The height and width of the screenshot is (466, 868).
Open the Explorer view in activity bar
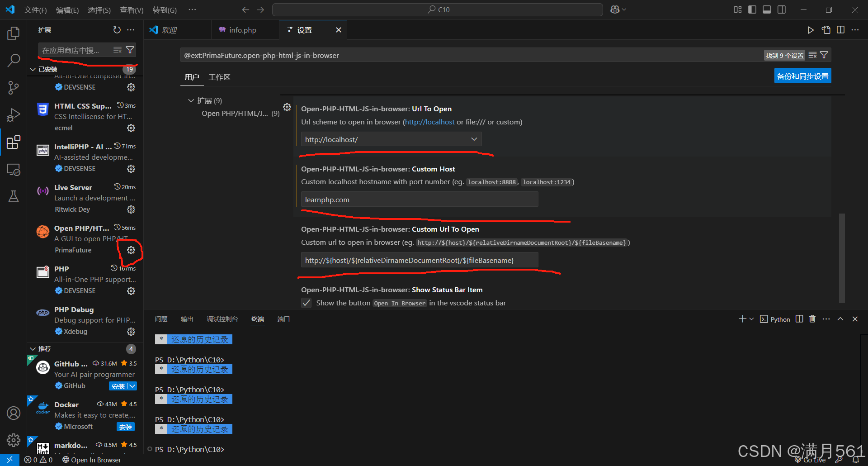(14, 33)
